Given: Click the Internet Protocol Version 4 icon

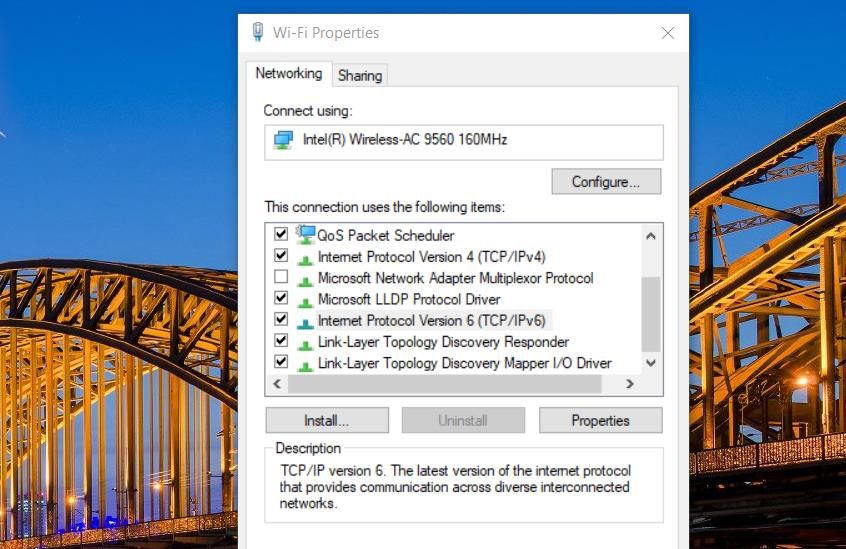Looking at the screenshot, I should pyautogui.click(x=305, y=259).
